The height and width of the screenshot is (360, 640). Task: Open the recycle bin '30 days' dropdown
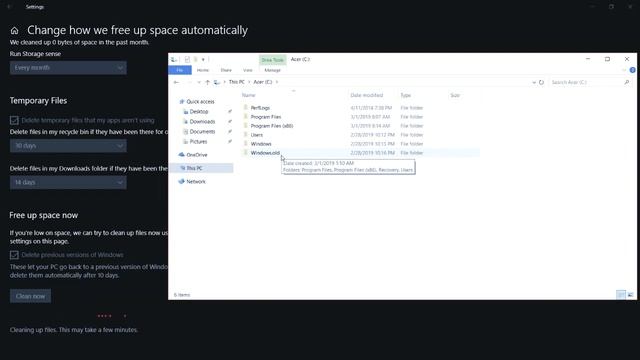[x=68, y=146]
